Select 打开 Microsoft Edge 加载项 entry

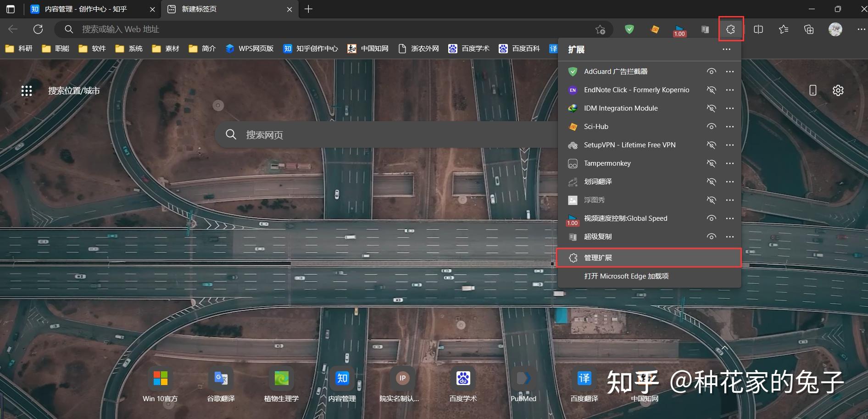tap(649, 276)
